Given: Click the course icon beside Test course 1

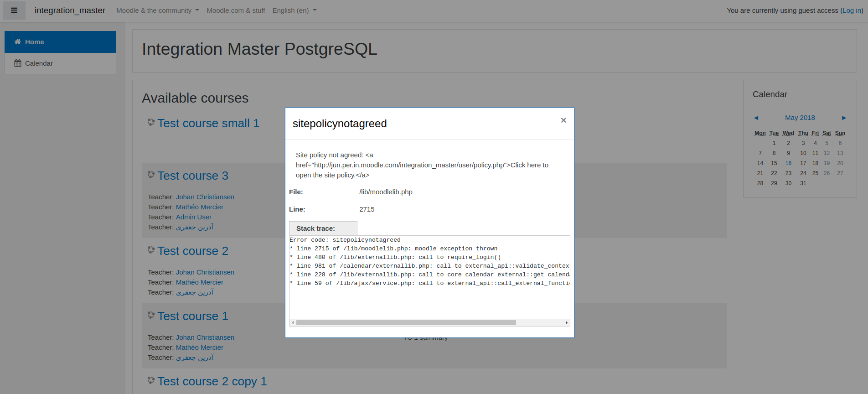Looking at the screenshot, I should pyautogui.click(x=151, y=315).
